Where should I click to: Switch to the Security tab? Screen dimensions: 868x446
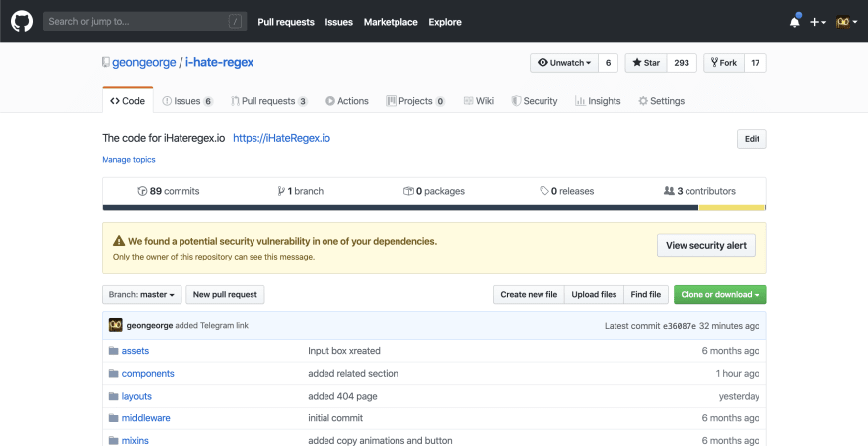tap(535, 101)
